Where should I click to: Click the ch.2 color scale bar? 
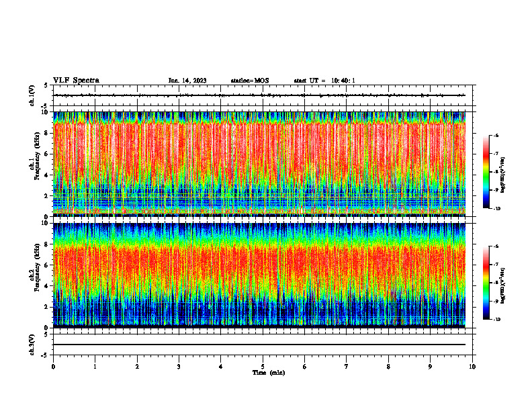click(486, 283)
